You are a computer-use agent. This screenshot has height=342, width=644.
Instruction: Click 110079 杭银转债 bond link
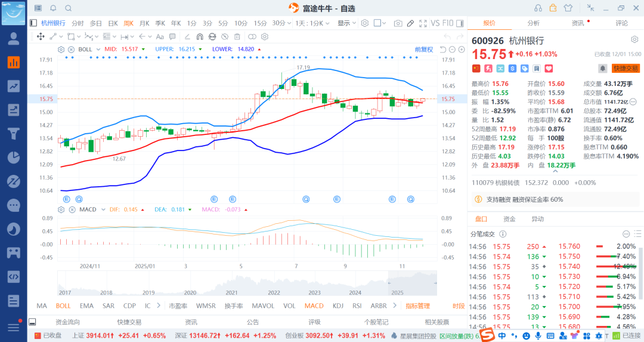coord(496,183)
